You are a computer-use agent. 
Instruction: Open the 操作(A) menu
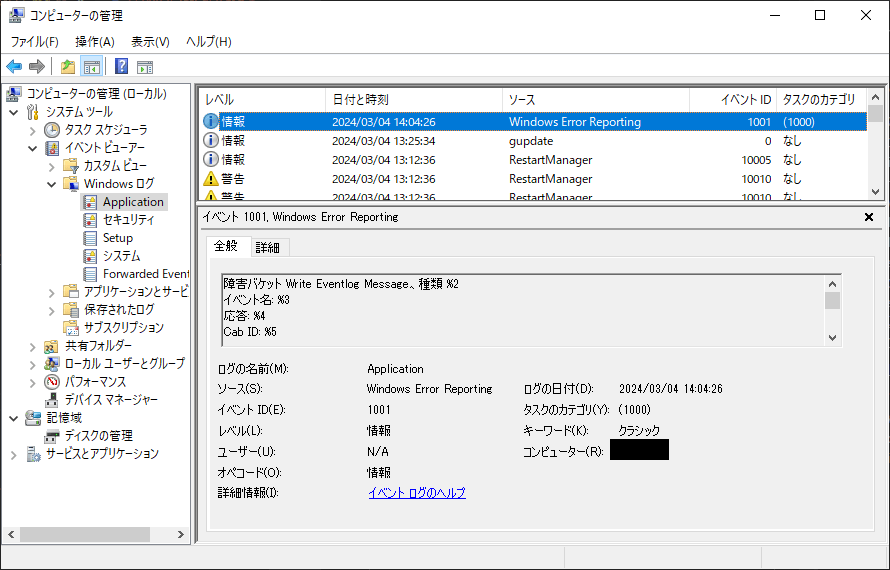pos(95,41)
